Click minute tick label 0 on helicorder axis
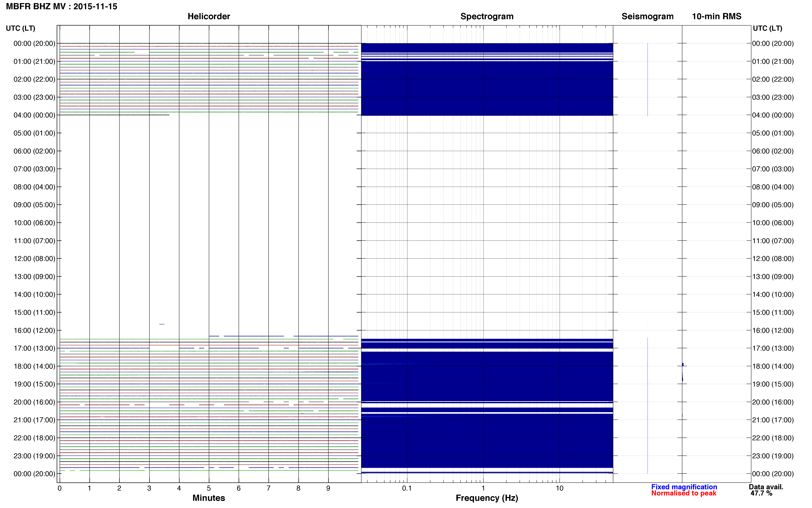This screenshot has width=812, height=508. (59, 488)
